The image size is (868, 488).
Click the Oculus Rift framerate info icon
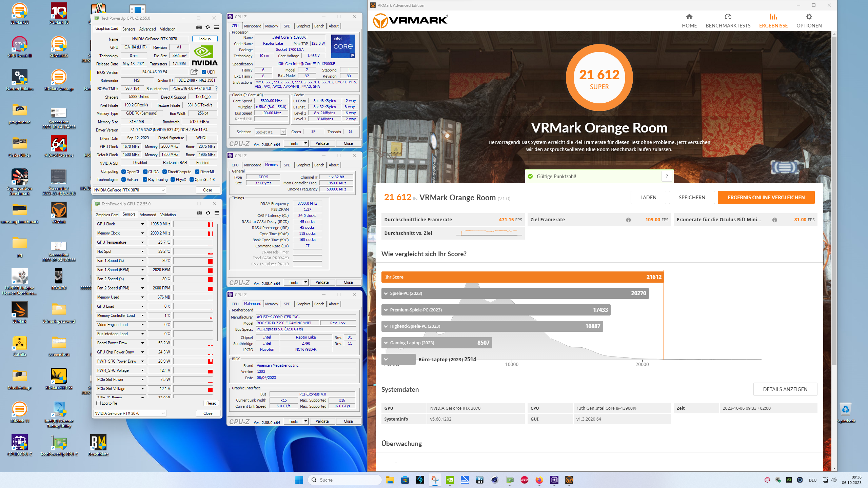[x=774, y=220]
